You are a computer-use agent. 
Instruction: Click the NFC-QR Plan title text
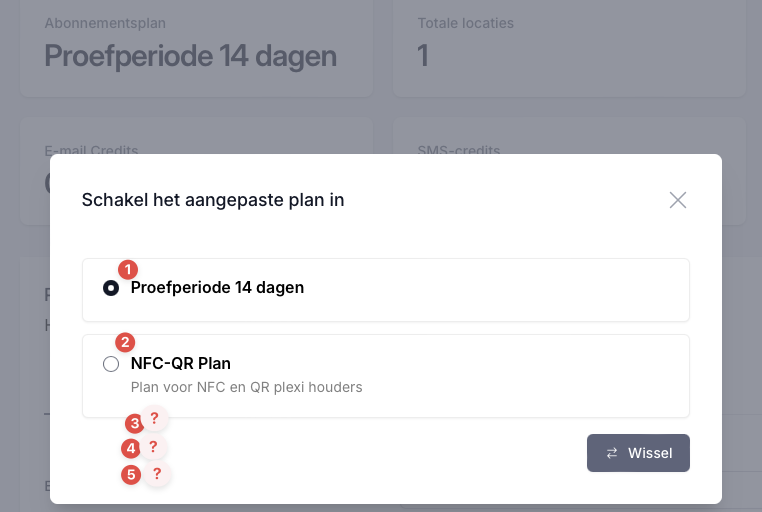(x=181, y=363)
